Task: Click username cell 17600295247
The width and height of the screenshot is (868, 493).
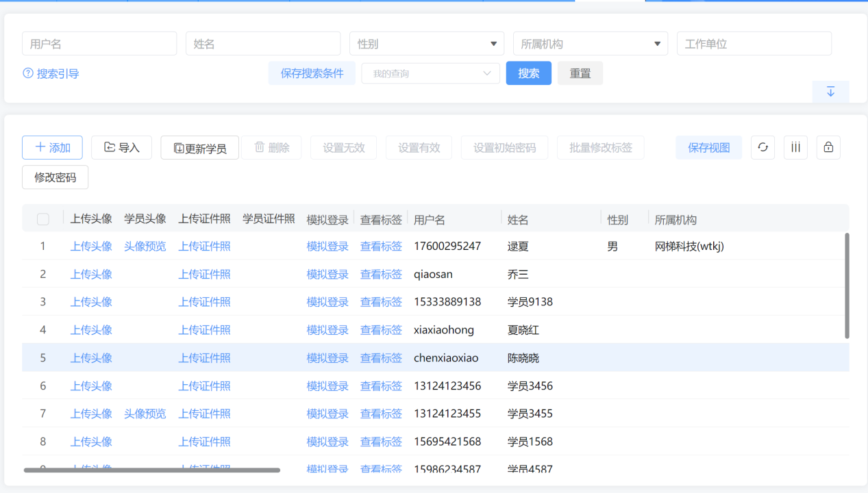Action: pyautogui.click(x=447, y=246)
